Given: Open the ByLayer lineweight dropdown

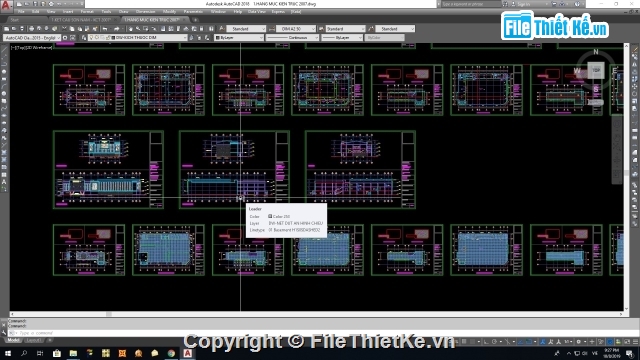Looking at the screenshot, I should tap(342, 38).
